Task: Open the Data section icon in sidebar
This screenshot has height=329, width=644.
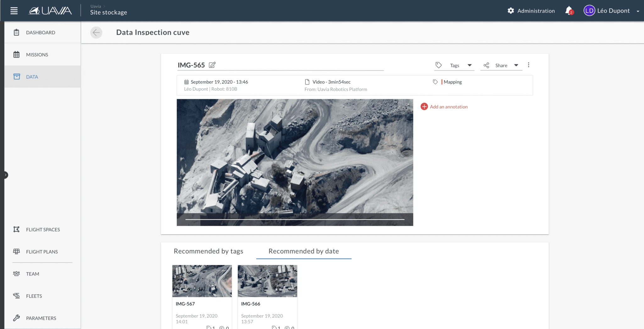Action: click(x=17, y=77)
